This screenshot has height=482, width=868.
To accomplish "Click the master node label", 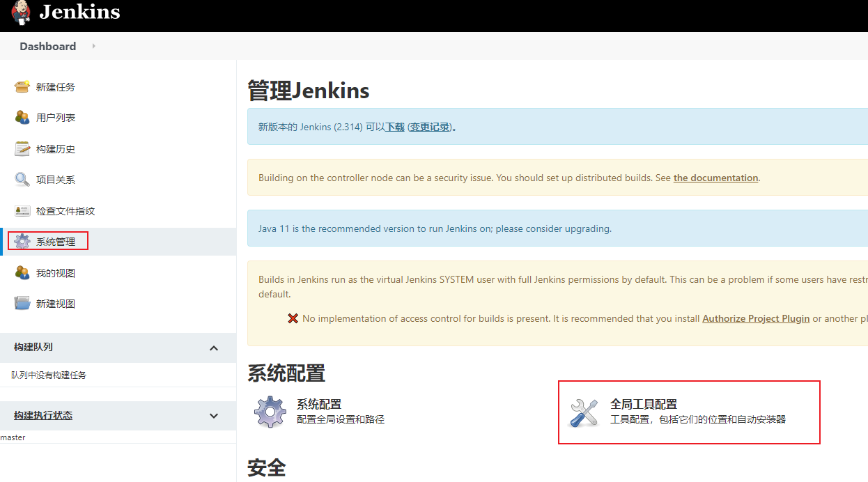I will coord(13,437).
